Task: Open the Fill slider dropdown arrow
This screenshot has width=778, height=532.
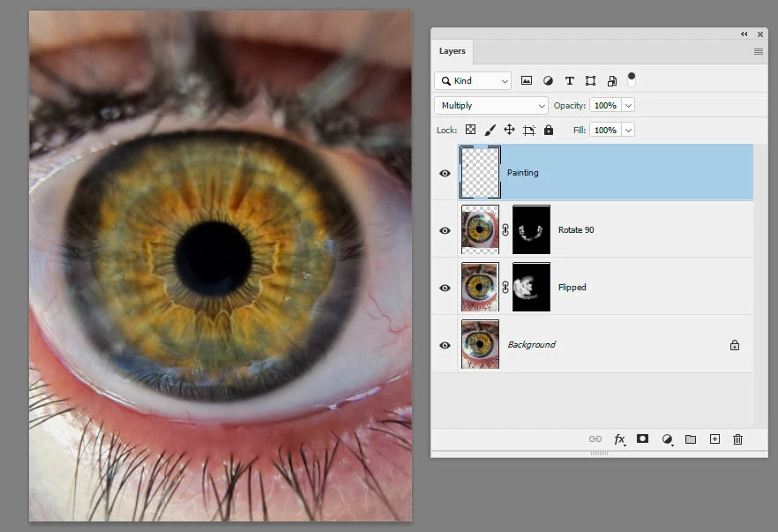Action: tap(628, 130)
